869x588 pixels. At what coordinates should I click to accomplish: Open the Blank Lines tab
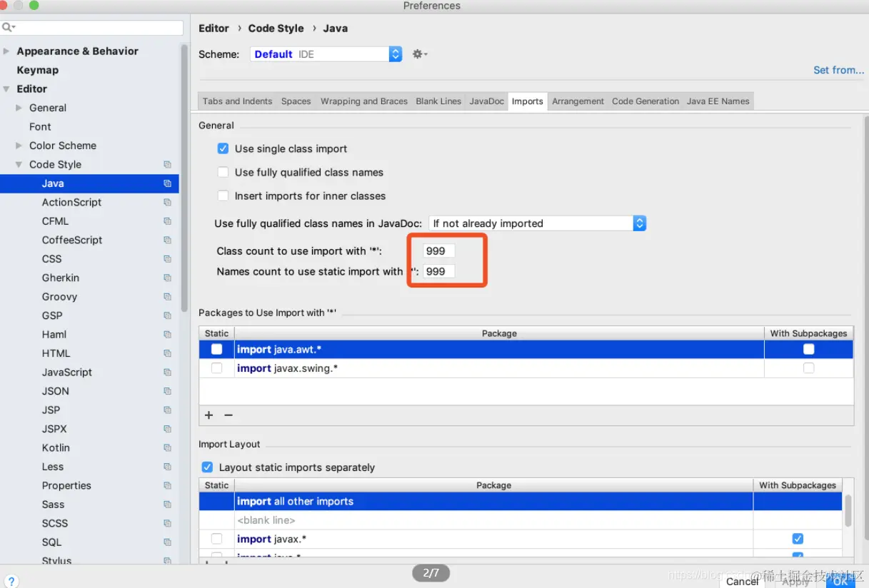pos(438,101)
